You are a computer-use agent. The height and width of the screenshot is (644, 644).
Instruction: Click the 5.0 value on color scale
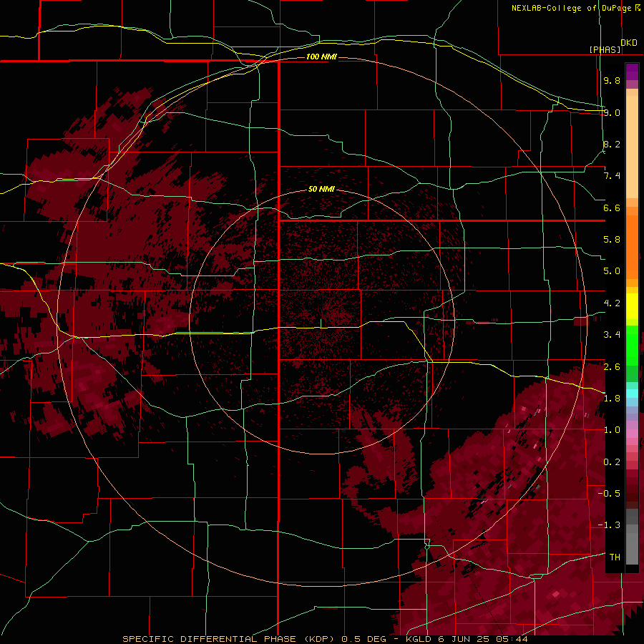[612, 271]
